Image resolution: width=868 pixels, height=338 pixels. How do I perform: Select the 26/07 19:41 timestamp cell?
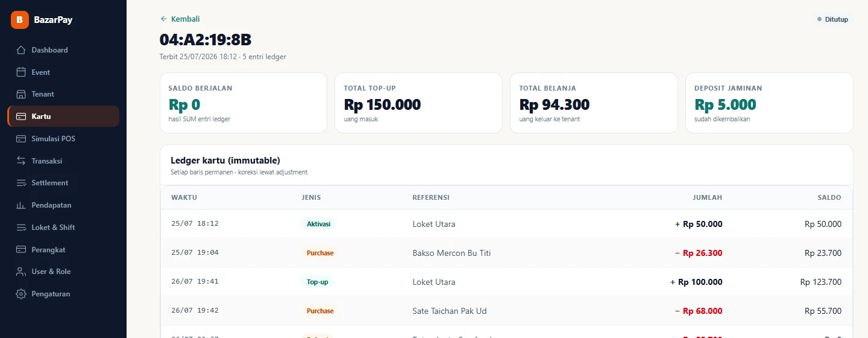(195, 282)
